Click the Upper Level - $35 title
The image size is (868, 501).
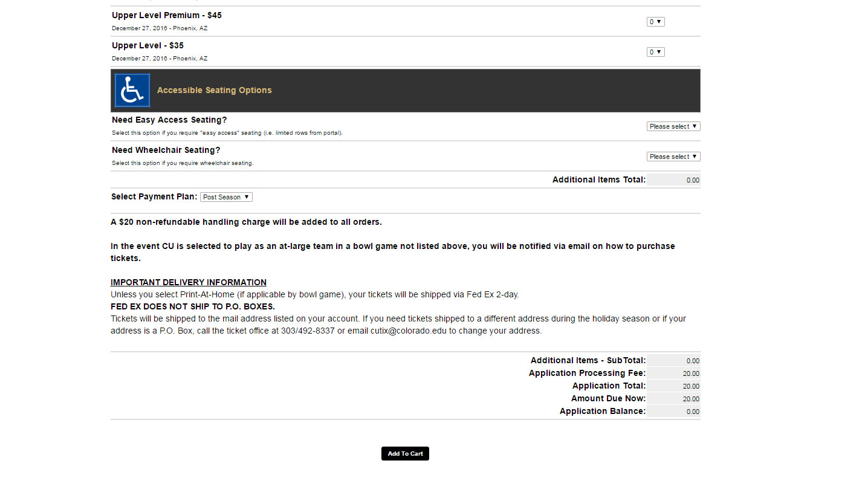(x=147, y=45)
